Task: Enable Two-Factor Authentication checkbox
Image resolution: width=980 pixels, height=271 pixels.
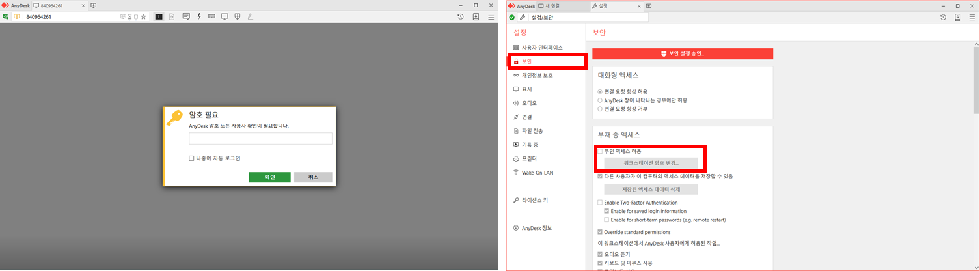Action: point(600,203)
